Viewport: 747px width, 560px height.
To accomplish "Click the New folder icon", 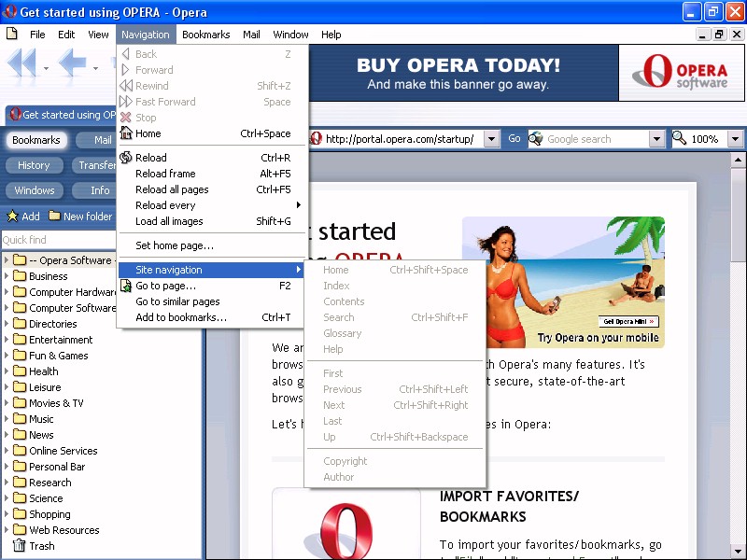I will 54,217.
